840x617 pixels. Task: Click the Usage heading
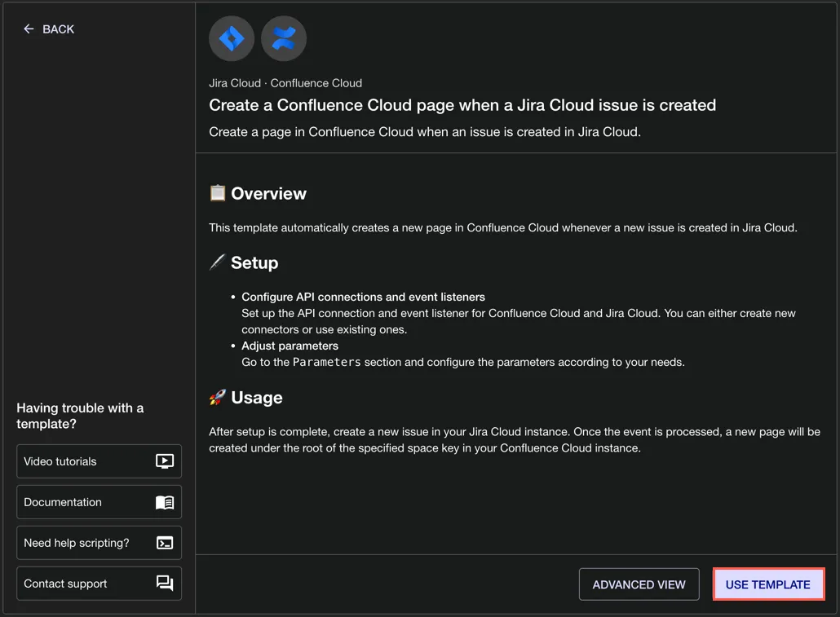coord(257,398)
